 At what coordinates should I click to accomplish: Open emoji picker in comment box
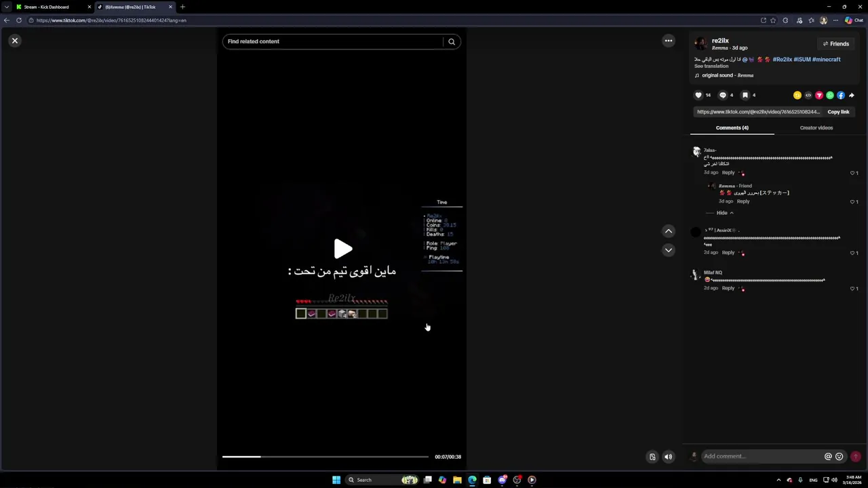tap(840, 457)
